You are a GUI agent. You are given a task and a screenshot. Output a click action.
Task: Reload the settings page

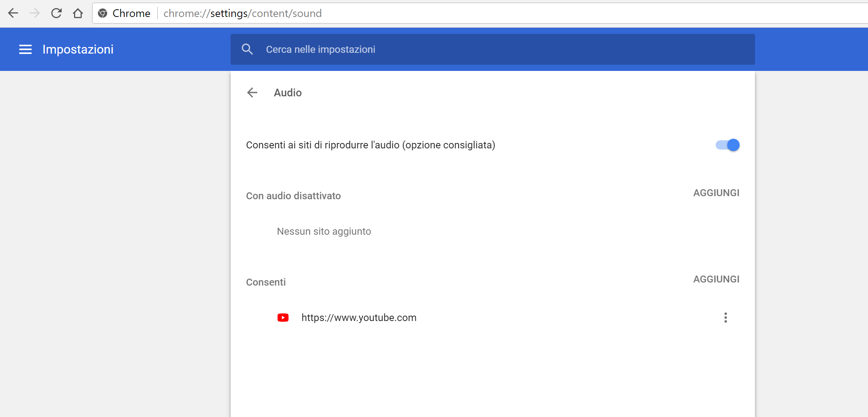[56, 13]
